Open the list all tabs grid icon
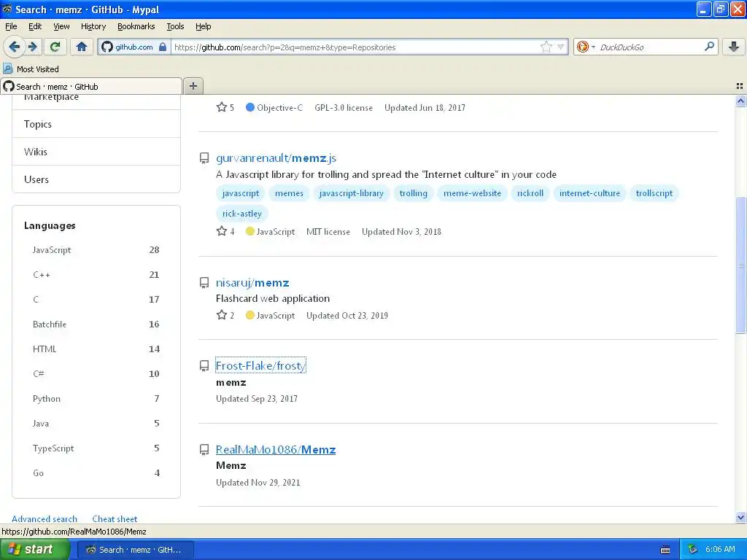This screenshot has height=560, width=747. tap(740, 86)
